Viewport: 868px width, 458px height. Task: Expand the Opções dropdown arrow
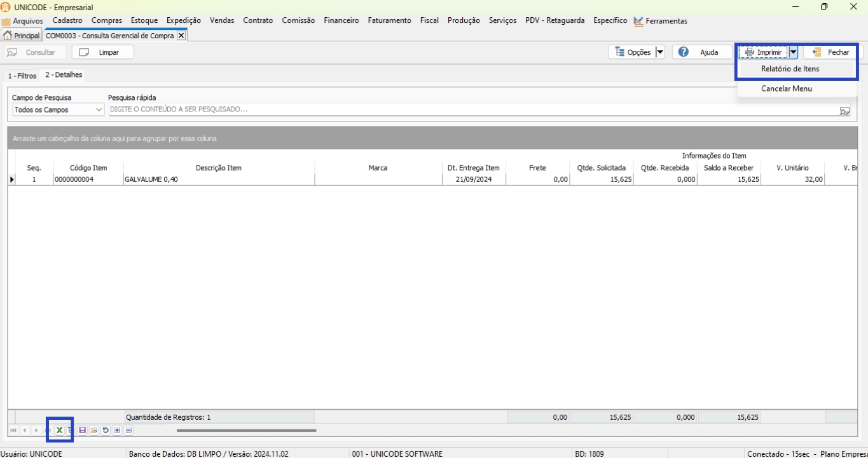pos(659,52)
